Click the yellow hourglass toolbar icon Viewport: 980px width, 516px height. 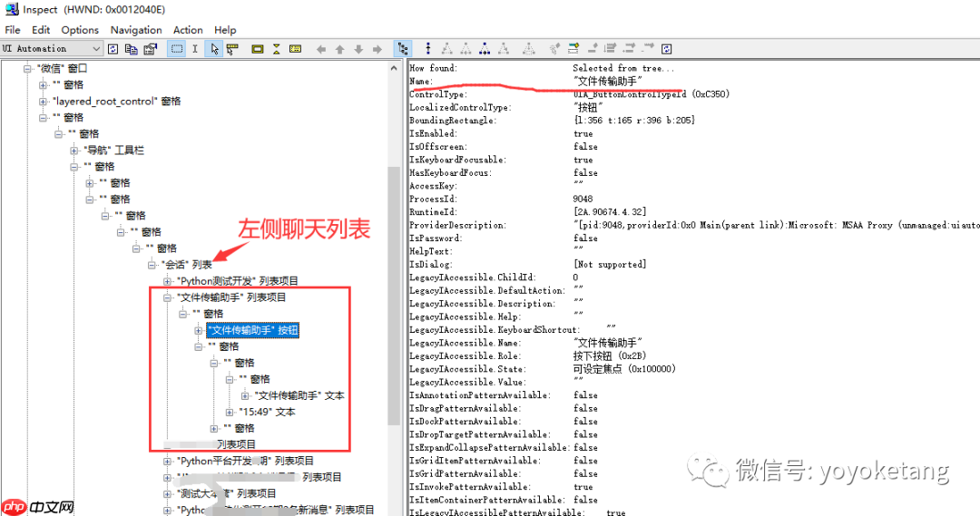[x=276, y=49]
